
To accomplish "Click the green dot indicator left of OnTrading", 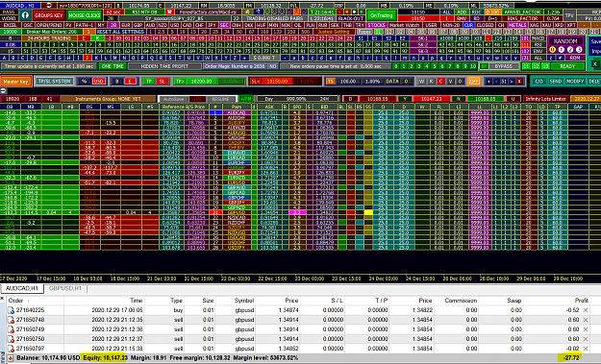I will 362,12.
